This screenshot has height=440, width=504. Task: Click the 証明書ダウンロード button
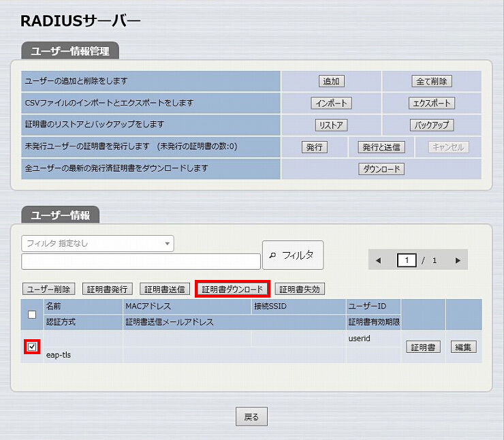[232, 289]
